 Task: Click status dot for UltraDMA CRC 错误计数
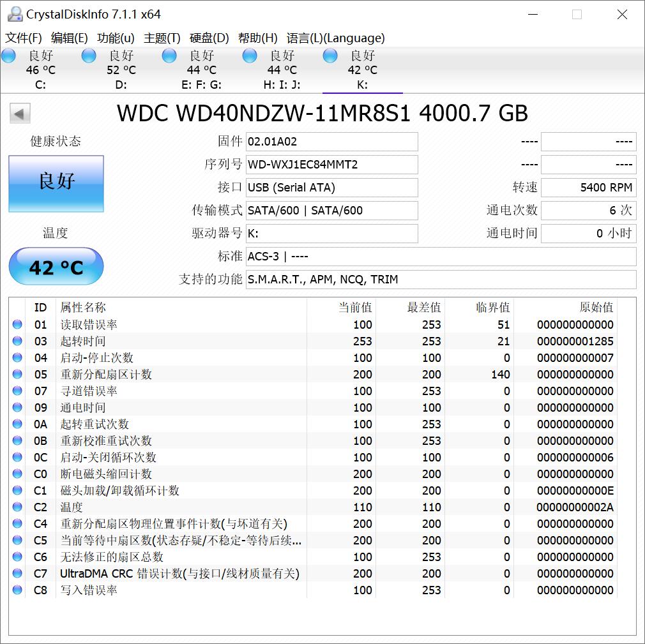[x=17, y=574]
